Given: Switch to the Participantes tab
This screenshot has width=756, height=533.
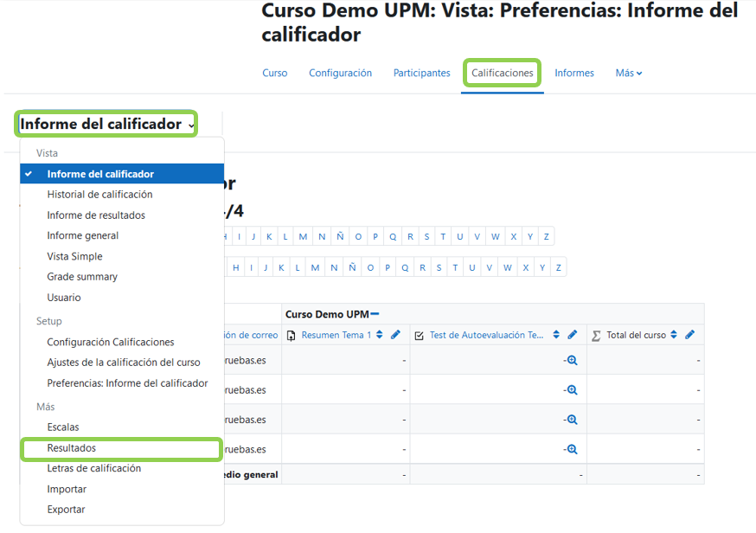Looking at the screenshot, I should tap(421, 73).
